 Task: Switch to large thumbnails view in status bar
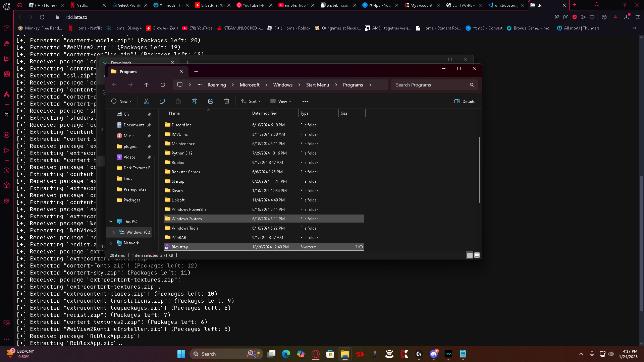tap(477, 255)
